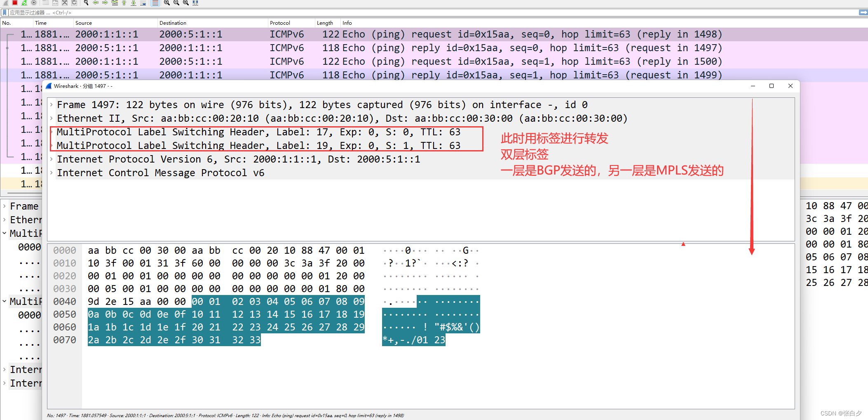This screenshot has height=420, width=868.
Task: Click hex offset 0010 row in dialog
Action: pyautogui.click(x=65, y=263)
